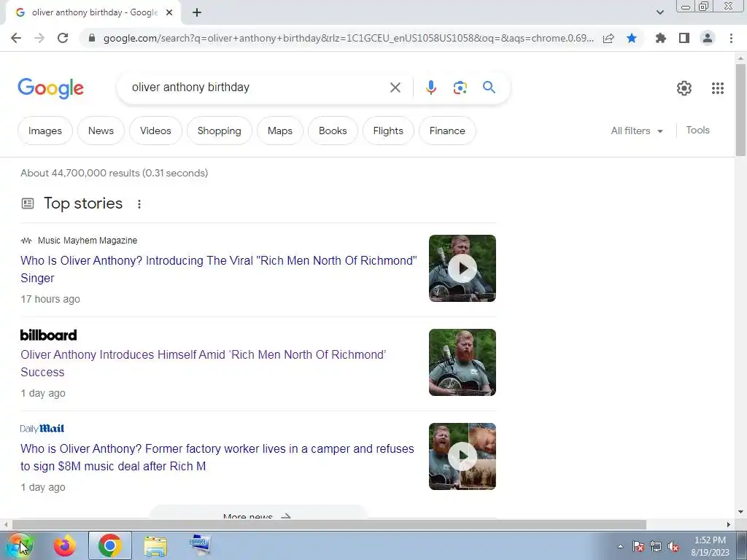Switch to News results
The image size is (747, 560).
(x=101, y=131)
